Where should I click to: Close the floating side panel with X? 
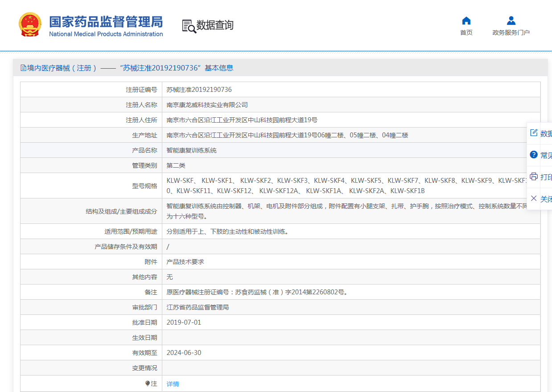pos(533,198)
